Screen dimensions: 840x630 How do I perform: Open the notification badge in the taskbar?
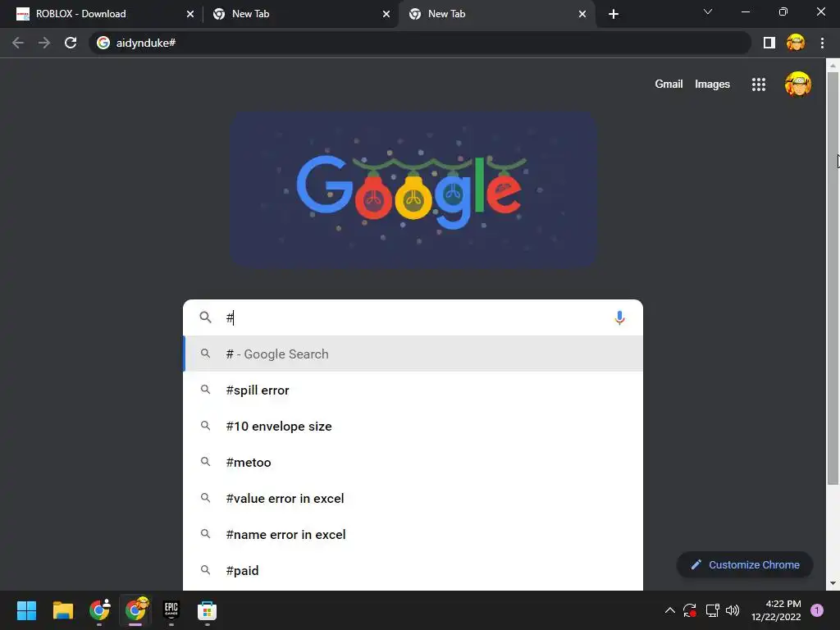817,610
